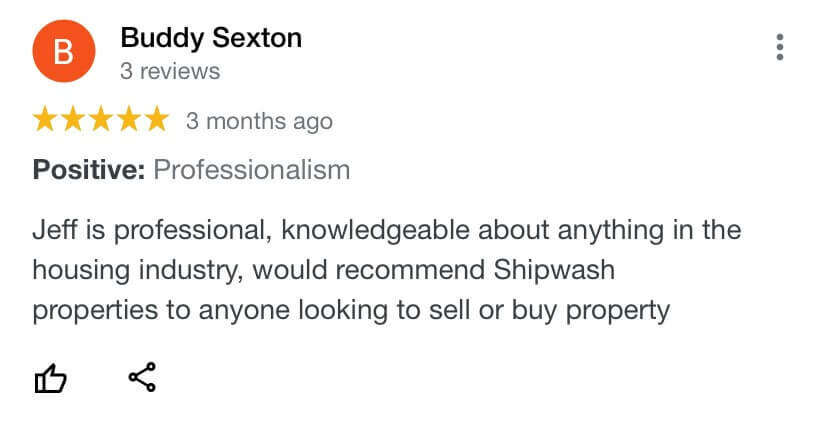Click the bold "Positive:" label
Image resolution: width=816 pixels, height=440 pixels.
coord(88,170)
